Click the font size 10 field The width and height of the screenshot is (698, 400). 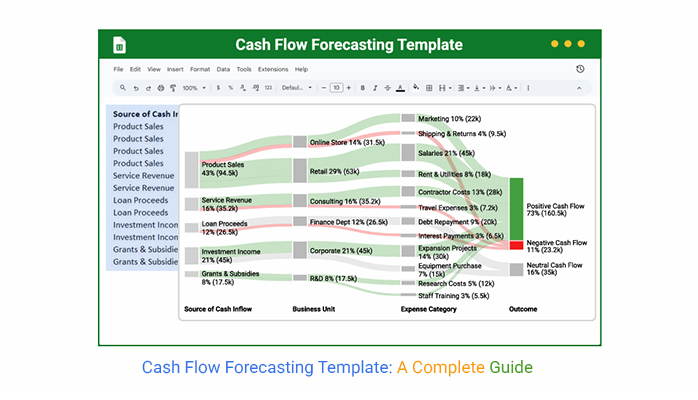336,87
